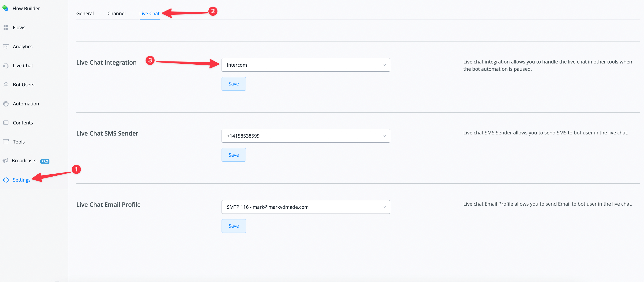Click the chevron of the SMTP 116 dropdown

coord(384,207)
